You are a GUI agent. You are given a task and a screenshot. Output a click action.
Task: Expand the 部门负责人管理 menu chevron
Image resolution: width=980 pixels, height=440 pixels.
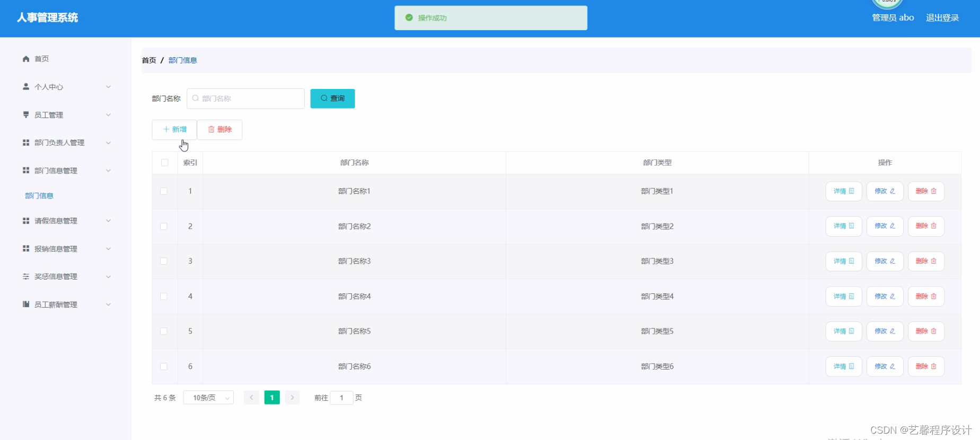[109, 142]
